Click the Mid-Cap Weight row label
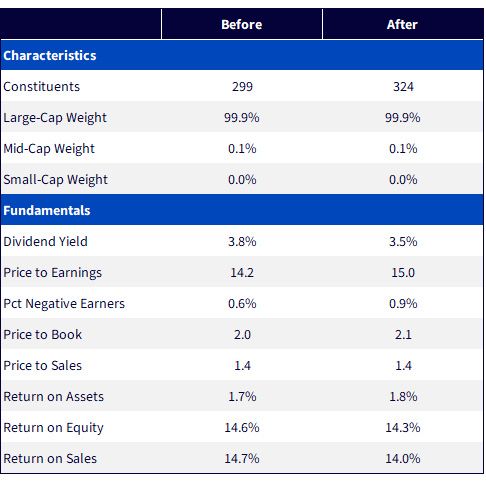Viewport: 486px width, 484px height. click(49, 149)
